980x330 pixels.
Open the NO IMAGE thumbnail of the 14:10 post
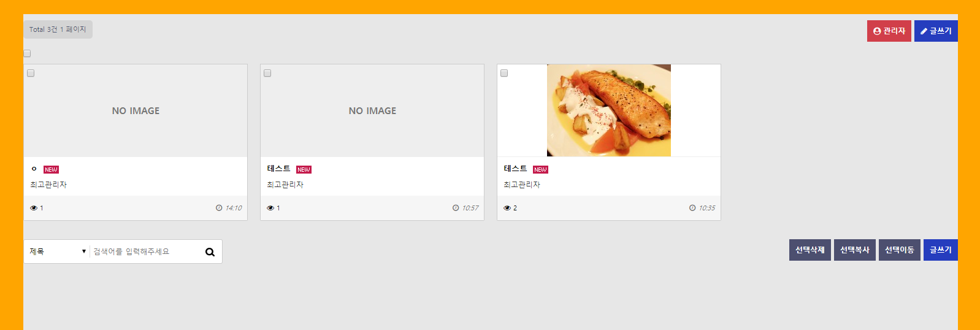point(136,110)
